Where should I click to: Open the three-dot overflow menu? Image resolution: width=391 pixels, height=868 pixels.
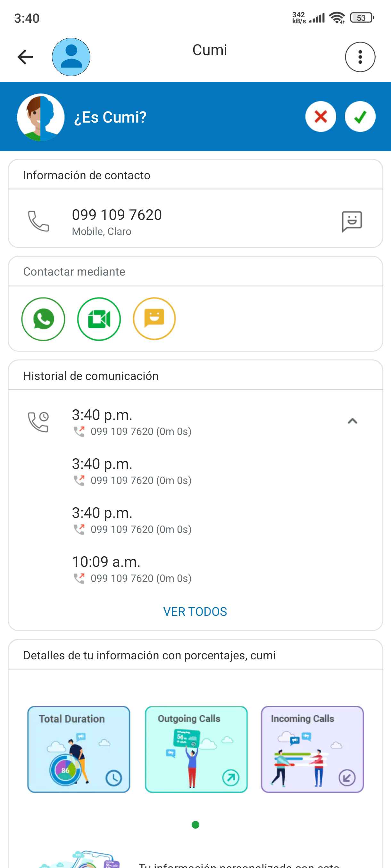(x=360, y=57)
